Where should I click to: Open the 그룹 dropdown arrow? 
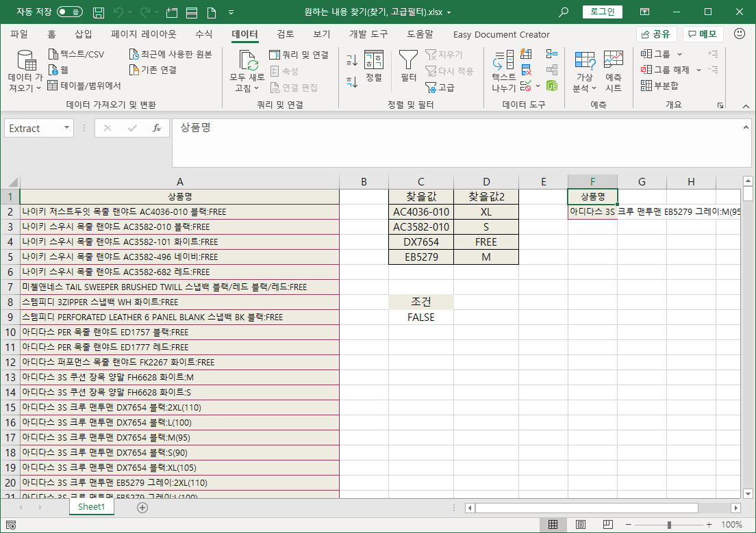[x=679, y=54]
